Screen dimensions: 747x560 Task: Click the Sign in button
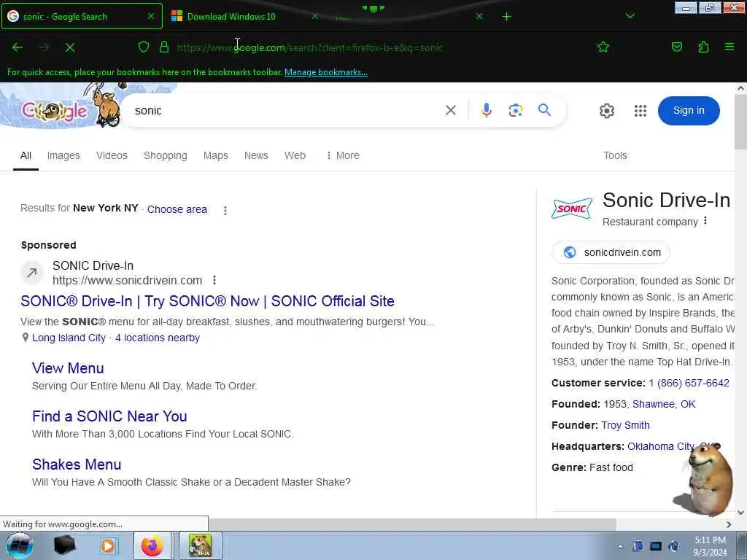tap(689, 111)
